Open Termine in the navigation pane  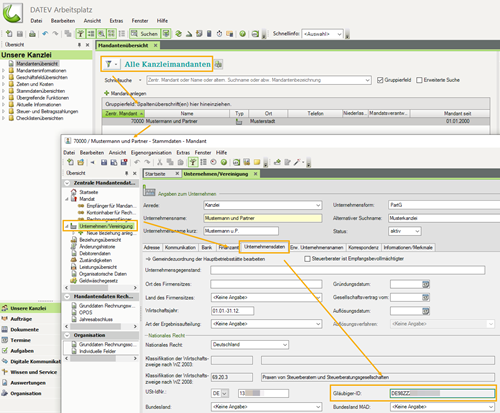(21, 340)
